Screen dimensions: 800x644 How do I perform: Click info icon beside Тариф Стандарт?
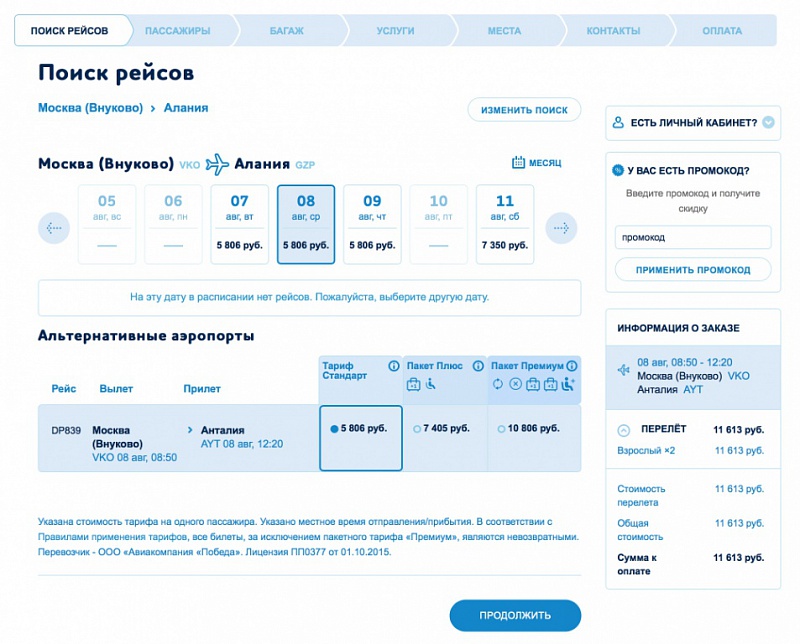[x=393, y=366]
